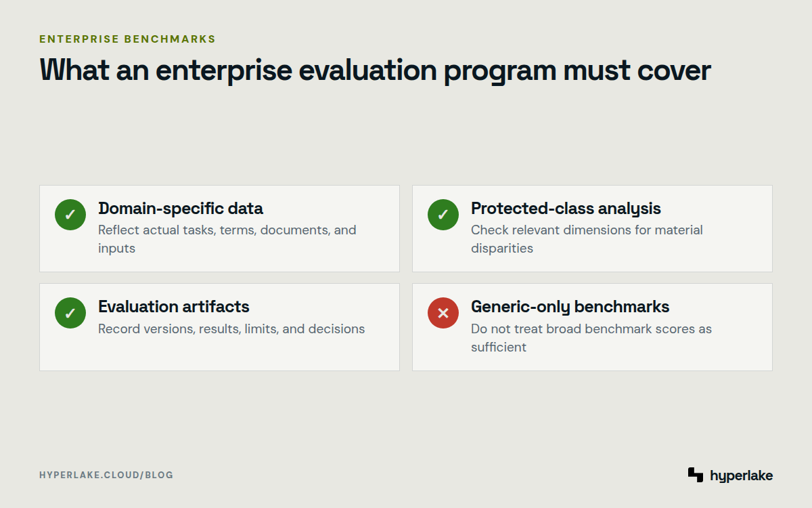The image size is (812, 508).
Task: Click the 'Reflect actual tasks, terms' description
Action: click(x=227, y=239)
